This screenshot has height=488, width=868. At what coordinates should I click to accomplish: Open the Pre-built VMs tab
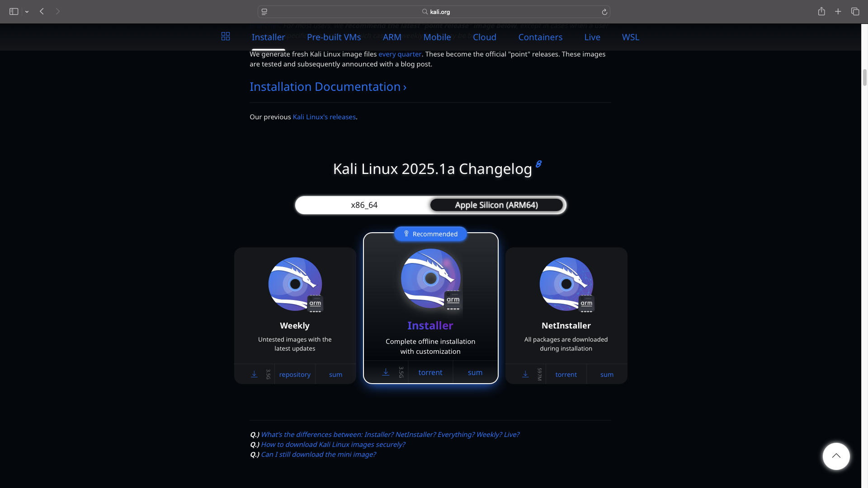coord(334,37)
